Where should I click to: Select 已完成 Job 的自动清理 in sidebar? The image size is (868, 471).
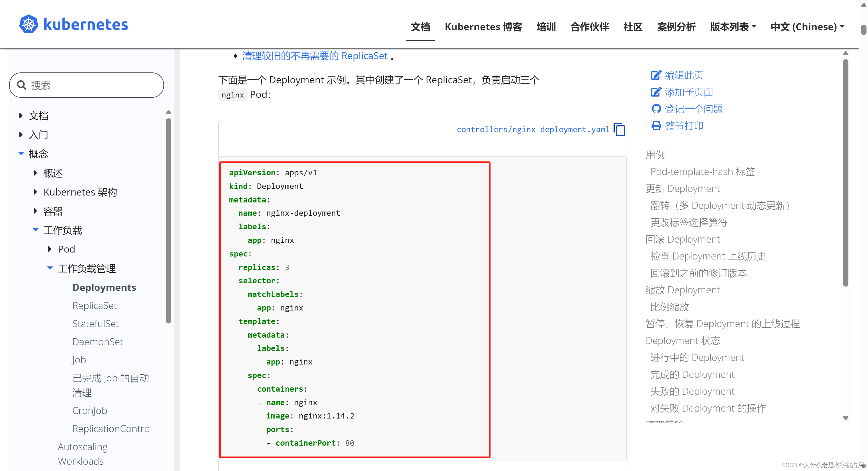[x=111, y=385]
